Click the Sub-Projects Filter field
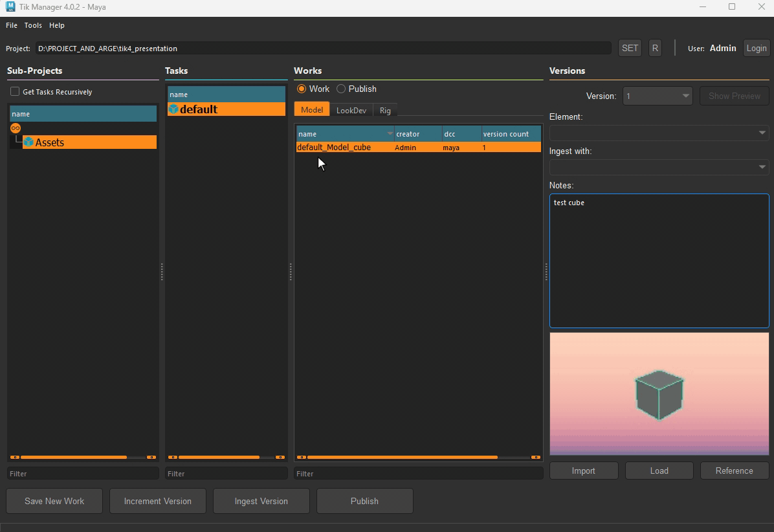 83,474
